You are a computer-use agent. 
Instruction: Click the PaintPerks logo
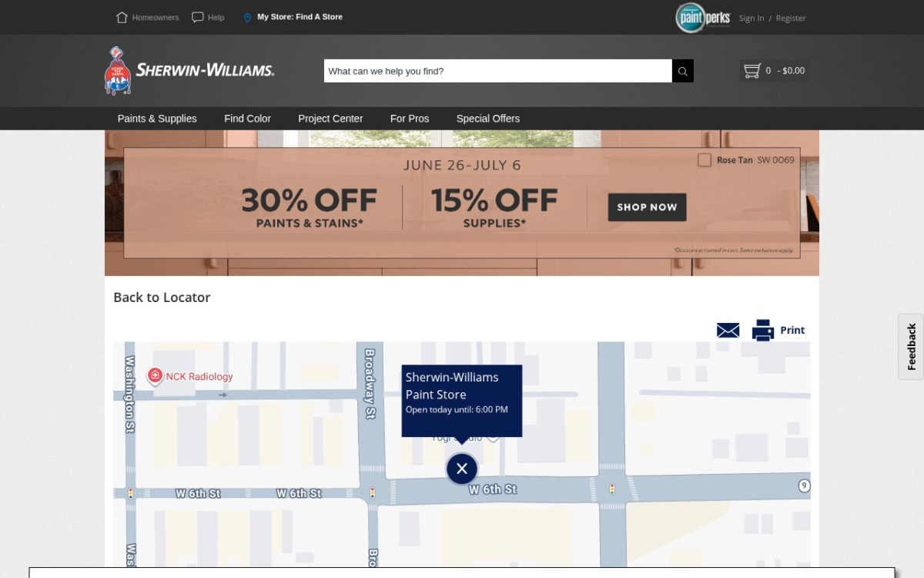702,18
